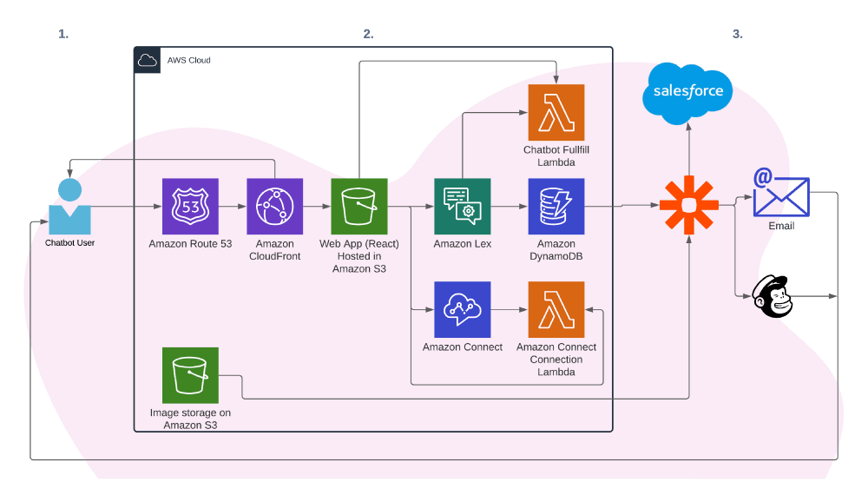868x482 pixels.
Task: Click 'Web App (React) Hosted in Amazon S3' label
Action: pos(359,256)
